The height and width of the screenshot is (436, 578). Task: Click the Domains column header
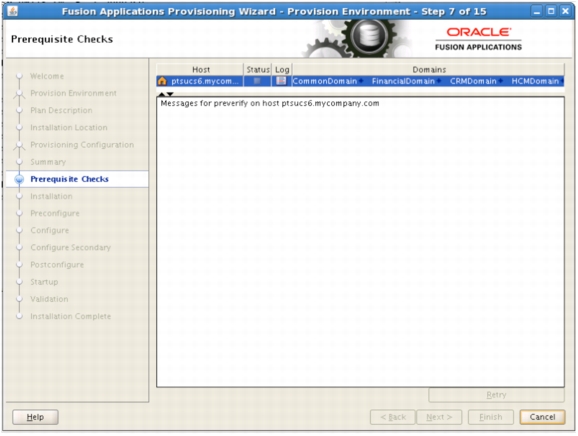428,70
